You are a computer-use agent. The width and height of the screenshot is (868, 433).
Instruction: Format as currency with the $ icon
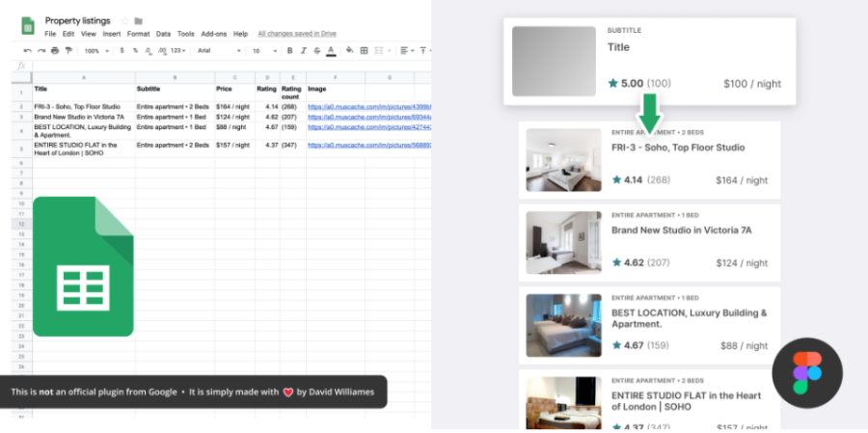[122, 50]
